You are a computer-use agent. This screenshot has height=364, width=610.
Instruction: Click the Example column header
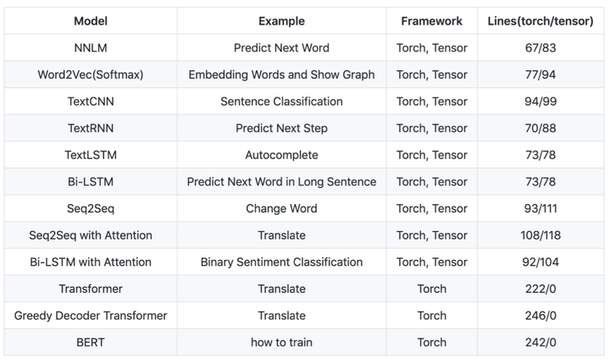[281, 20]
